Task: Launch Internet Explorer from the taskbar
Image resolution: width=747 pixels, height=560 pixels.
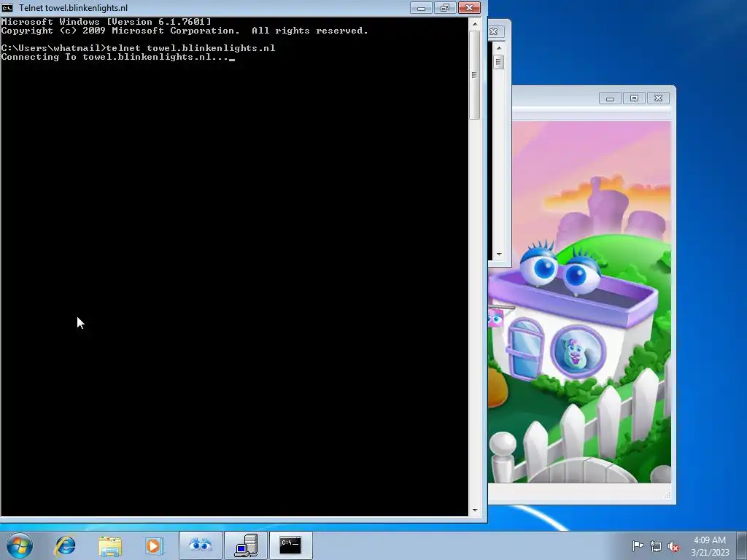Action: click(65, 545)
